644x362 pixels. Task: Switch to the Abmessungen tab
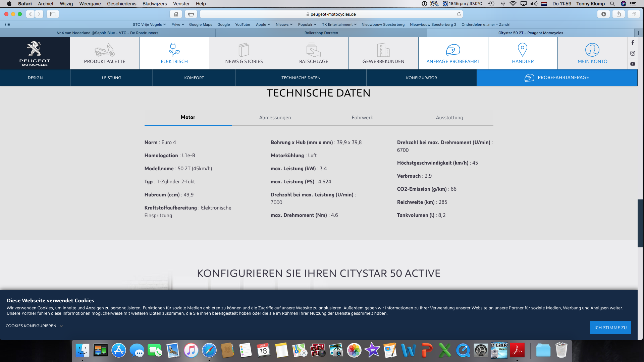point(275,118)
